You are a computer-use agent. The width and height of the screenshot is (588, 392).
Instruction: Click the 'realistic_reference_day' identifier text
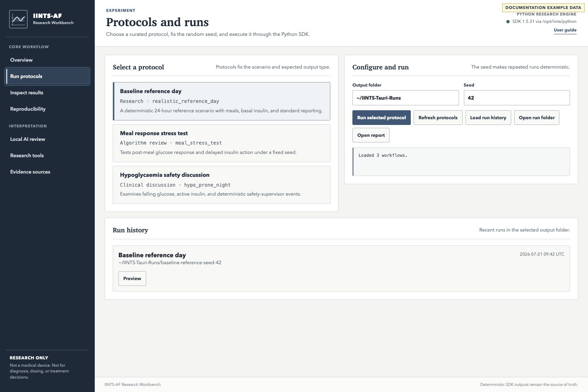tap(185, 101)
